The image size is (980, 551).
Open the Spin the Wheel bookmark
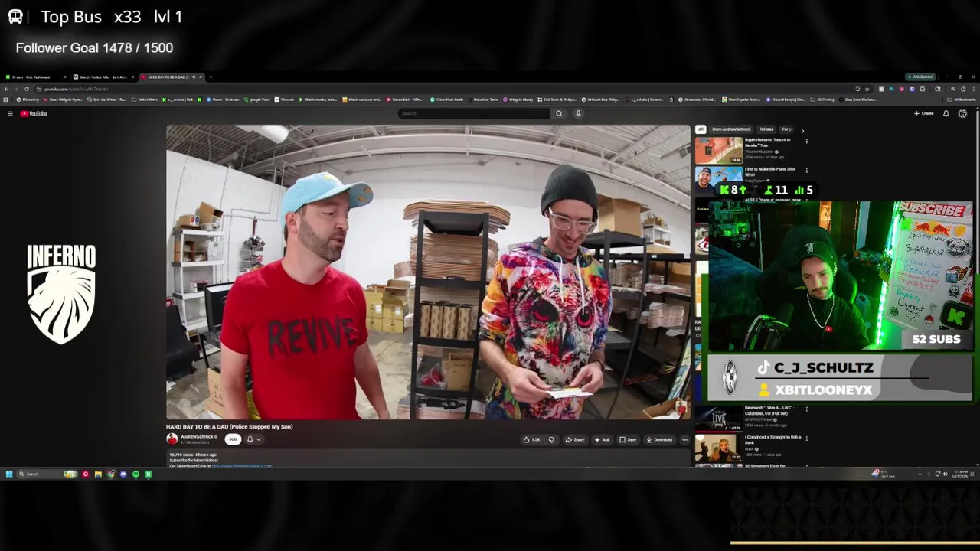coord(107,99)
